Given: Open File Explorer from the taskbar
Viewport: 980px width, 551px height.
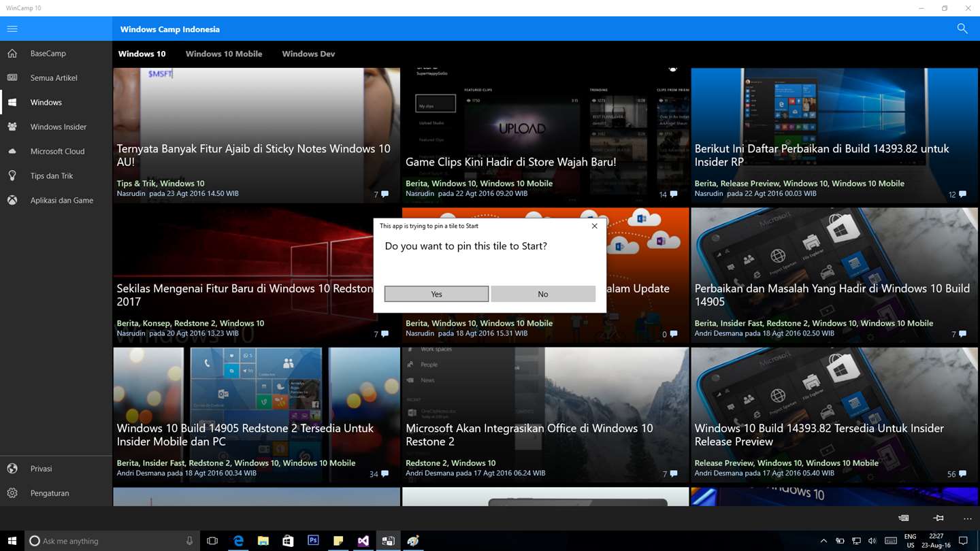Looking at the screenshot, I should click(x=263, y=541).
